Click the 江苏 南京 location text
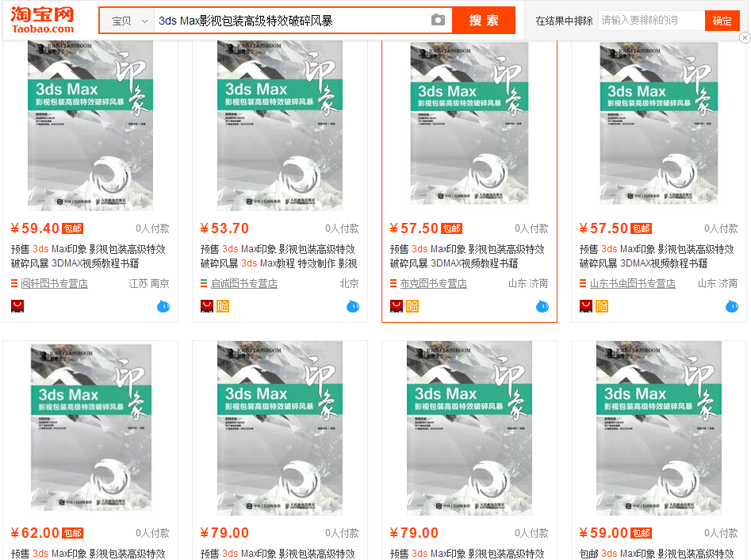 149,284
